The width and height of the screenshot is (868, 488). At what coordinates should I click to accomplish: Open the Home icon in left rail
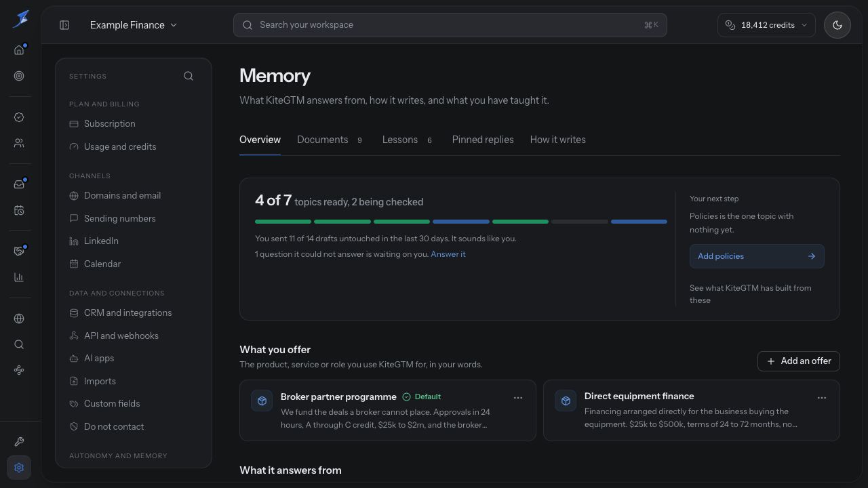(x=19, y=50)
